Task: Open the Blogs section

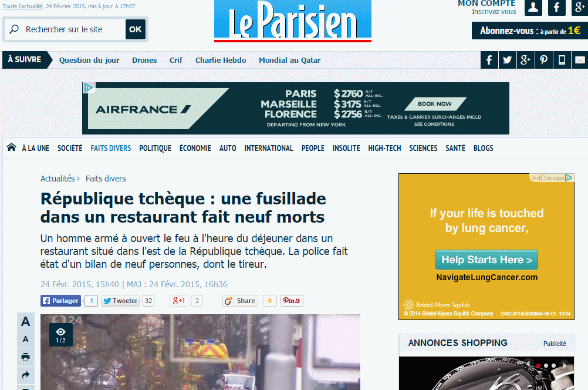Action: 483,148
